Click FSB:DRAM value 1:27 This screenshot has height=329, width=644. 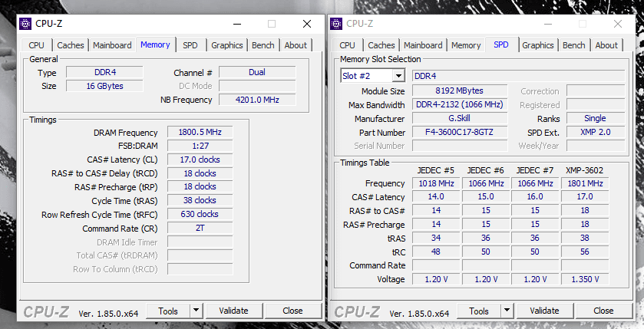pos(200,146)
